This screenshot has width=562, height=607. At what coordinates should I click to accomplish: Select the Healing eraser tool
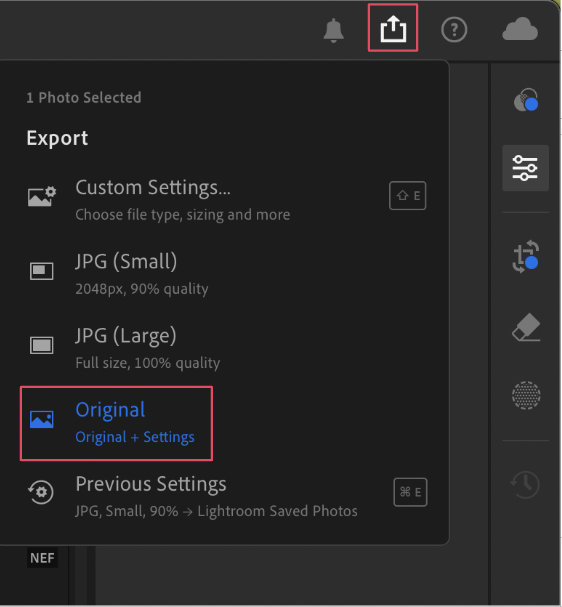tap(526, 328)
